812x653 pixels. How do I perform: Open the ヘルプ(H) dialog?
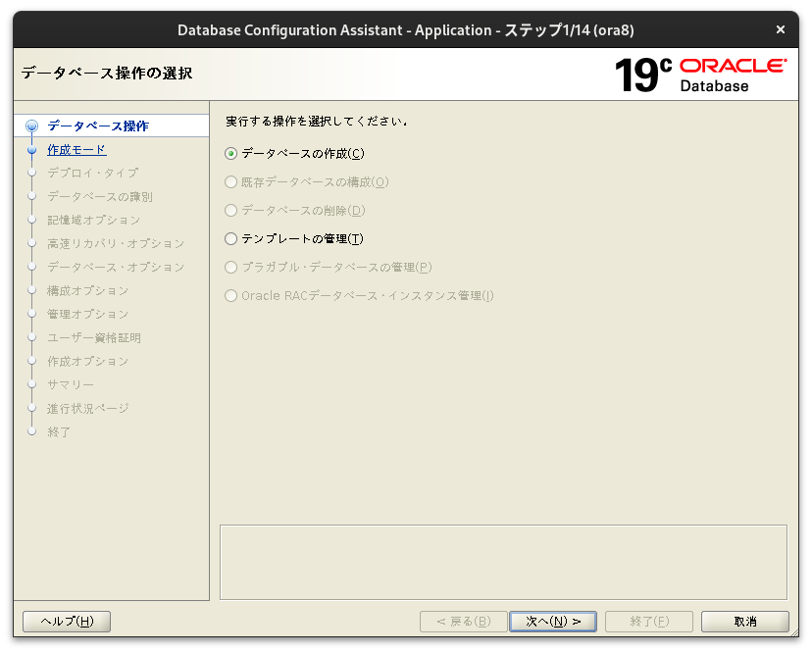[x=66, y=621]
